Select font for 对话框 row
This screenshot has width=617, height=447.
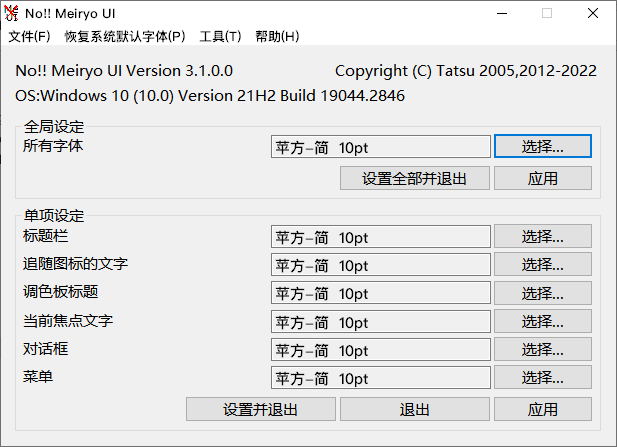(543, 349)
